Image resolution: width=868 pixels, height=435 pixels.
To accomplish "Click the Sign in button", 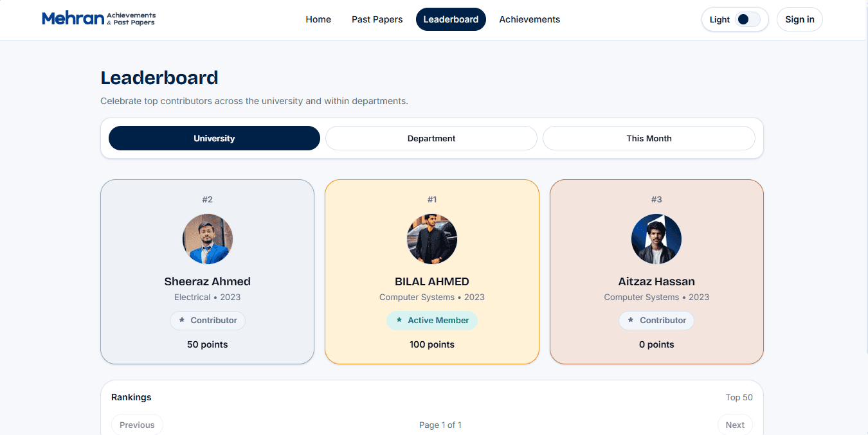I will (x=800, y=19).
